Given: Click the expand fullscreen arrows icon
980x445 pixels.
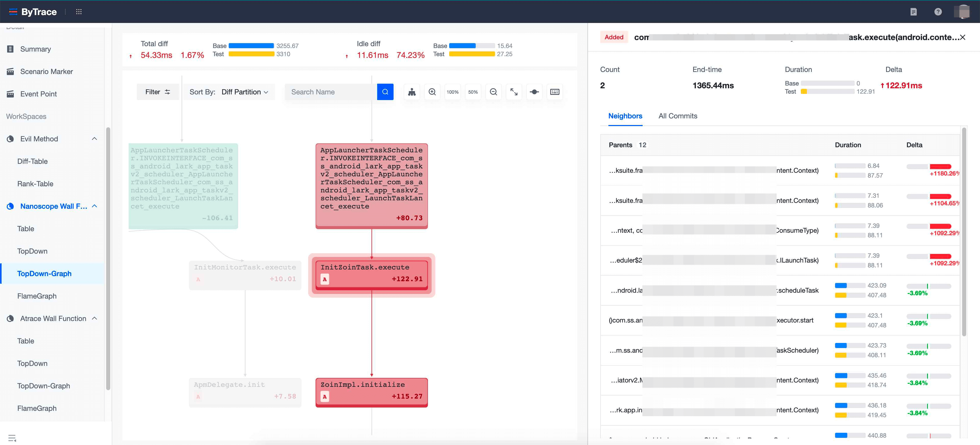Looking at the screenshot, I should point(514,92).
